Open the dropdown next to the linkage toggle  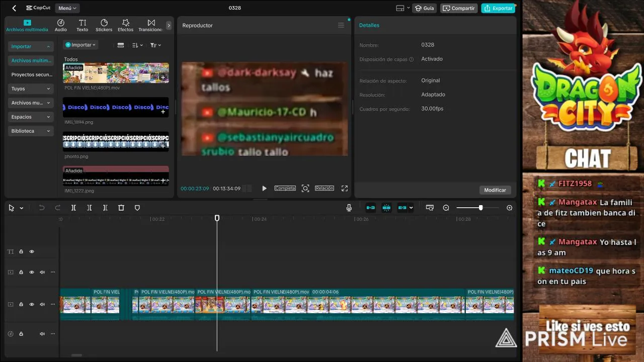point(411,208)
